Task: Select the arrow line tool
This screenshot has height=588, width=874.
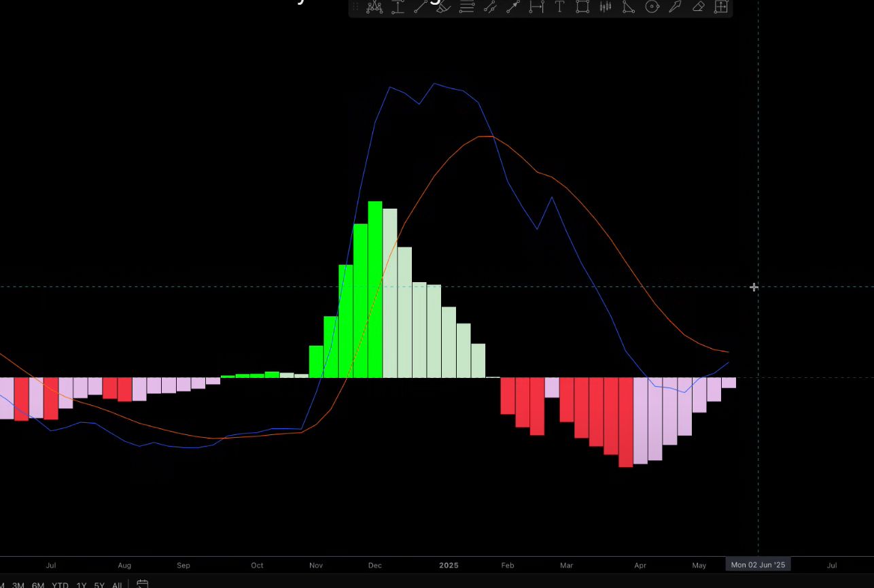Action: [x=513, y=7]
